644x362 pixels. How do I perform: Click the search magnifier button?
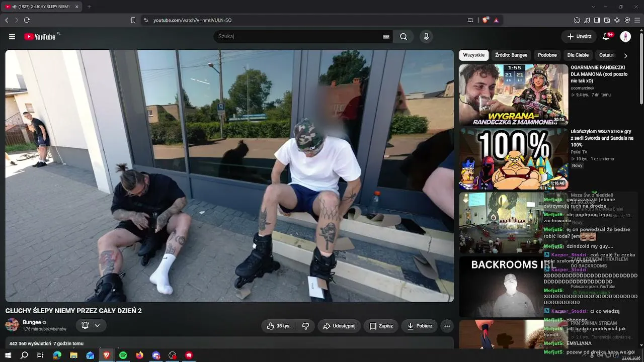pyautogui.click(x=404, y=37)
